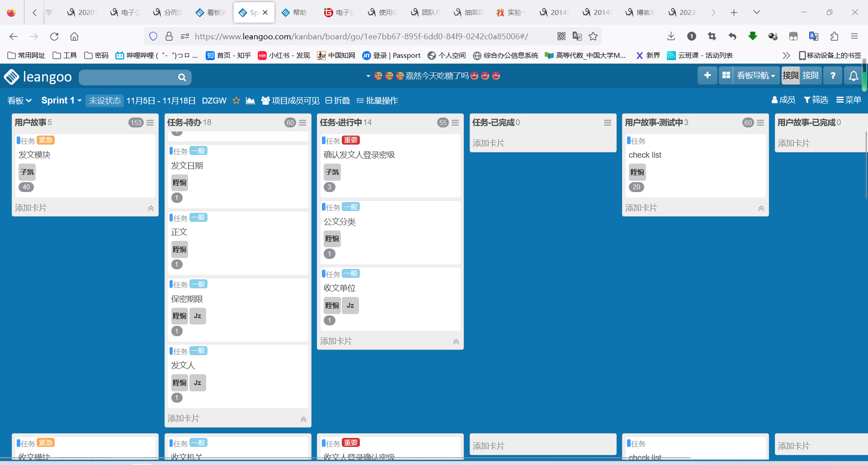Expand the Sprint 1 dropdown
The width and height of the screenshot is (868, 465).
point(61,100)
